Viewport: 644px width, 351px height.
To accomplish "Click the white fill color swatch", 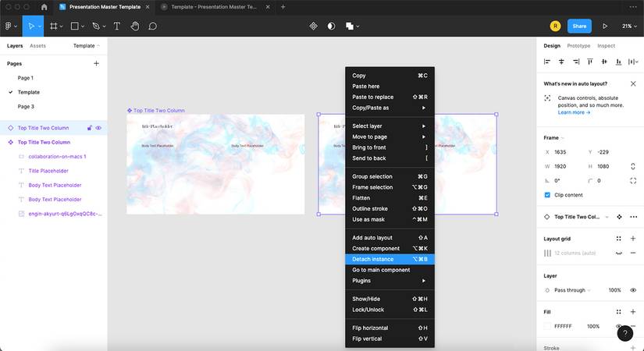I will click(x=547, y=326).
